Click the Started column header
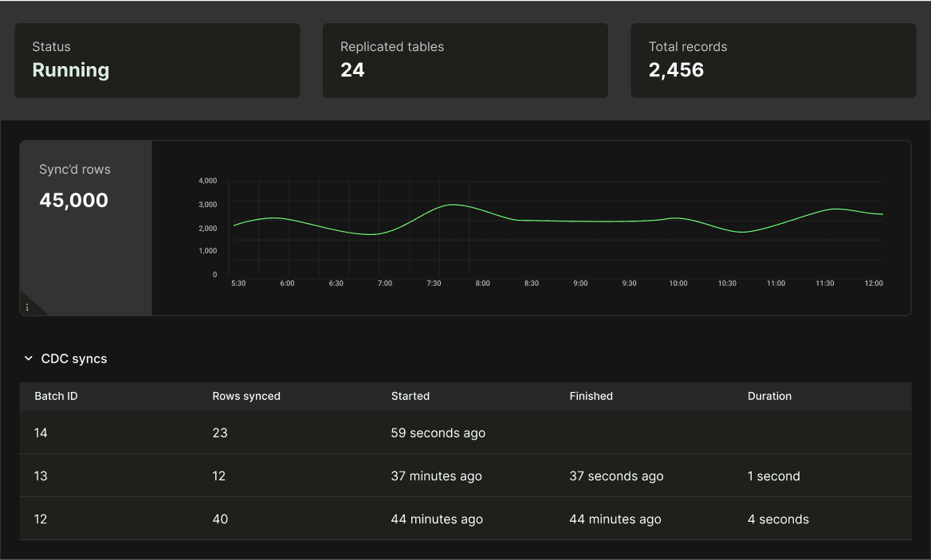This screenshot has width=931, height=560. [411, 396]
